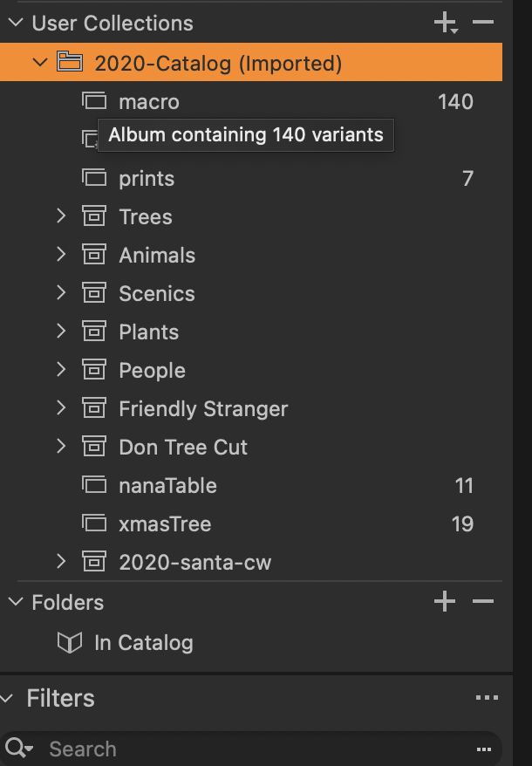532x766 pixels.
Task: Expand the Friendly Stranger project
Action: coord(61,408)
